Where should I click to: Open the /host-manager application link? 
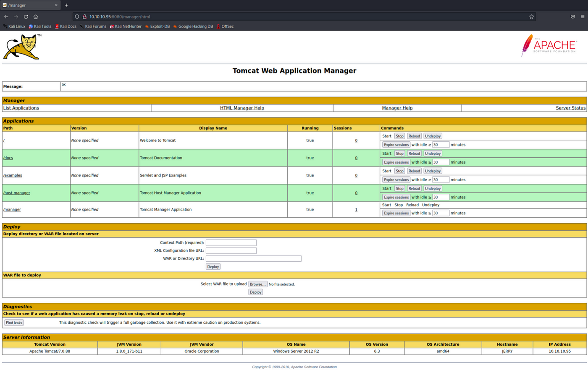17,193
